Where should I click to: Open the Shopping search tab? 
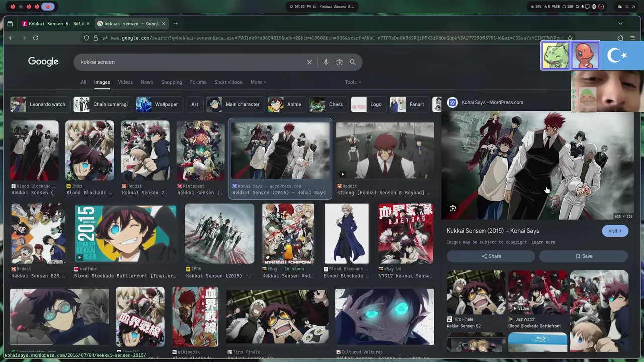click(172, 82)
